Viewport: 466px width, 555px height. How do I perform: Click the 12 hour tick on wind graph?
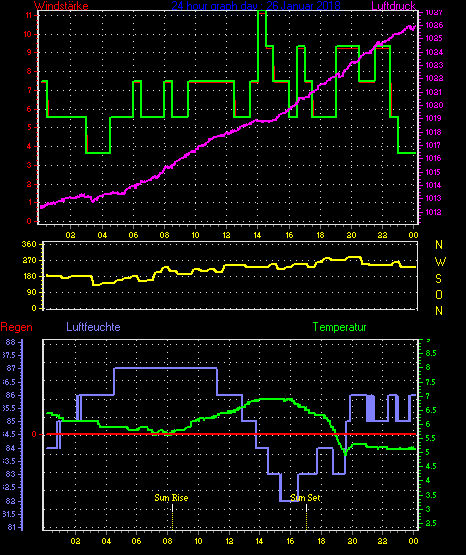[226, 235]
